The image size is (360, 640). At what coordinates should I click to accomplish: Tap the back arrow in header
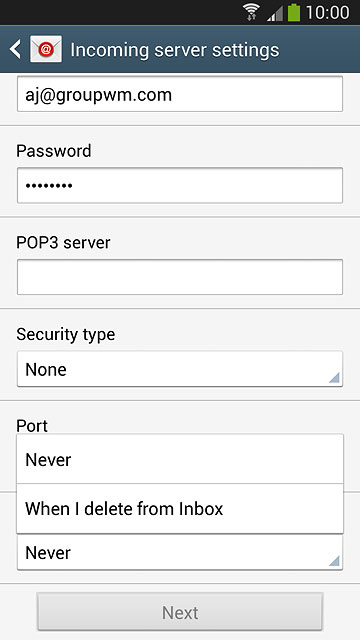pyautogui.click(x=16, y=49)
